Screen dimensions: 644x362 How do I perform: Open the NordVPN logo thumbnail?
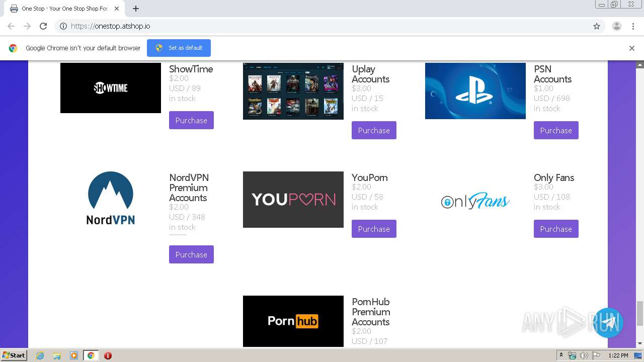(111, 198)
